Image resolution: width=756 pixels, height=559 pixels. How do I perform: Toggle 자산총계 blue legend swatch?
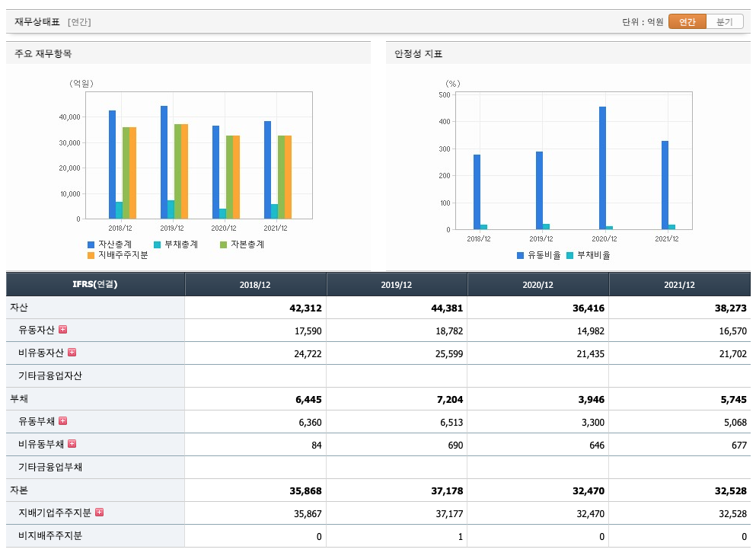coord(91,244)
